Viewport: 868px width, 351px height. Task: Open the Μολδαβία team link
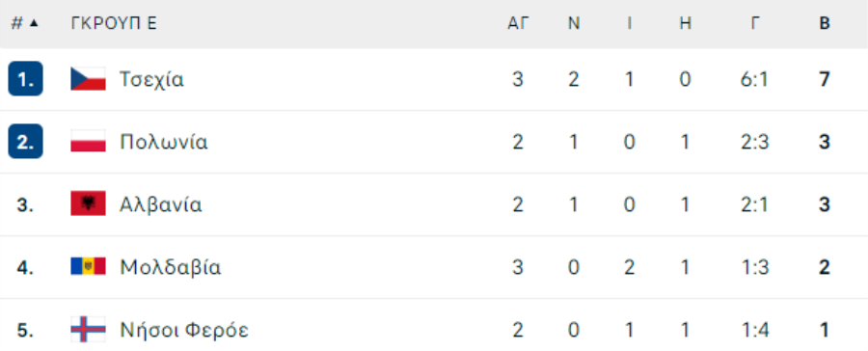[171, 267]
